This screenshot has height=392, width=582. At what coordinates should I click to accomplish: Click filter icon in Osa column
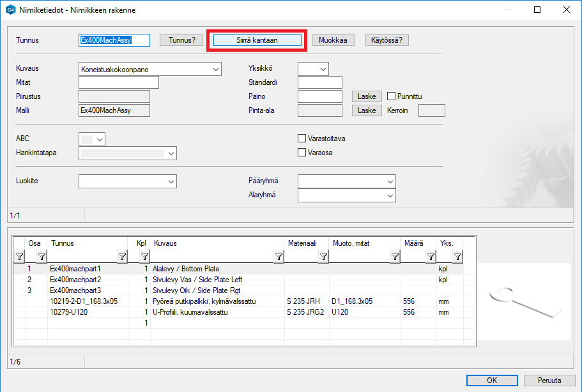pos(42,257)
